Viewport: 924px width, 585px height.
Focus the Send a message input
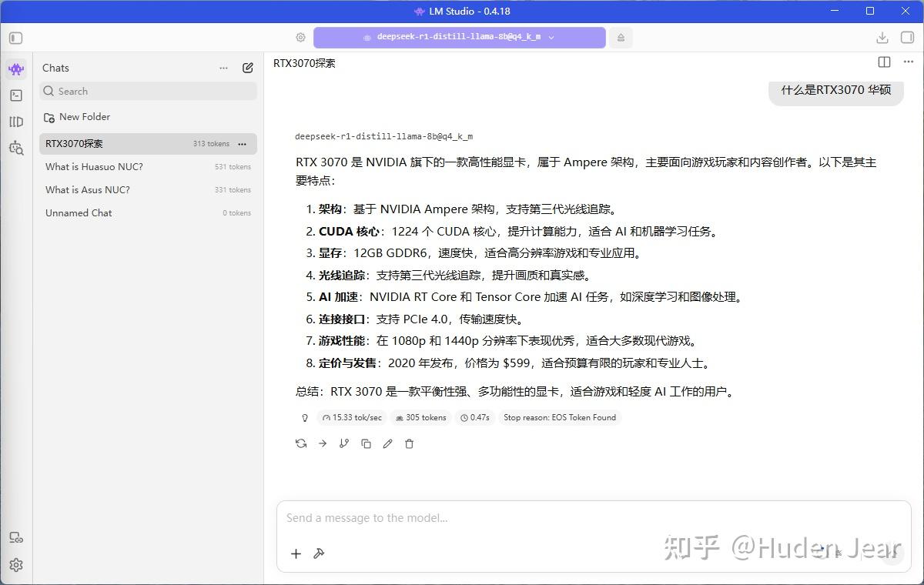(x=594, y=518)
